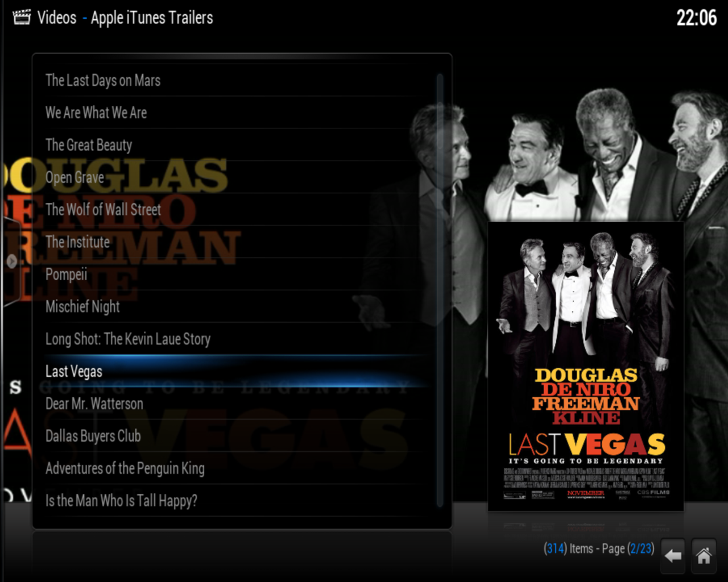Click the list vertical scrollbar
This screenshot has height=582, width=728.
pyautogui.click(x=440, y=290)
